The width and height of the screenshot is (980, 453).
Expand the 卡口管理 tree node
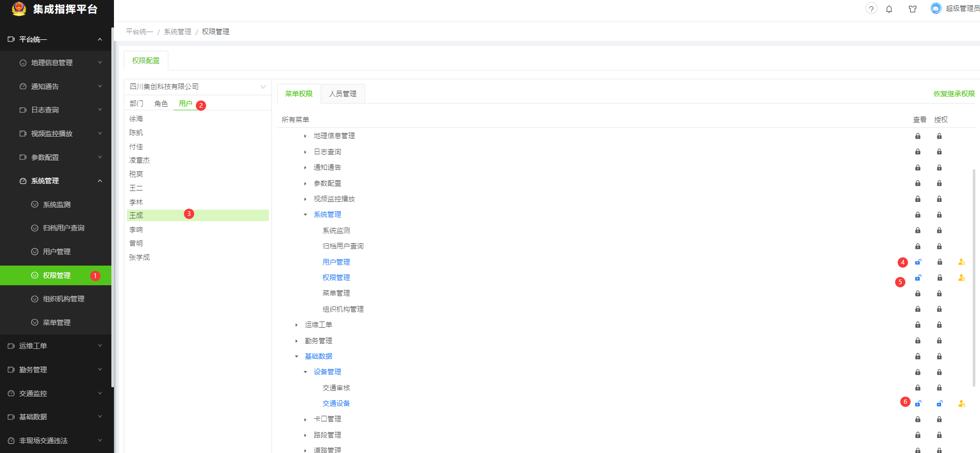[x=305, y=419]
